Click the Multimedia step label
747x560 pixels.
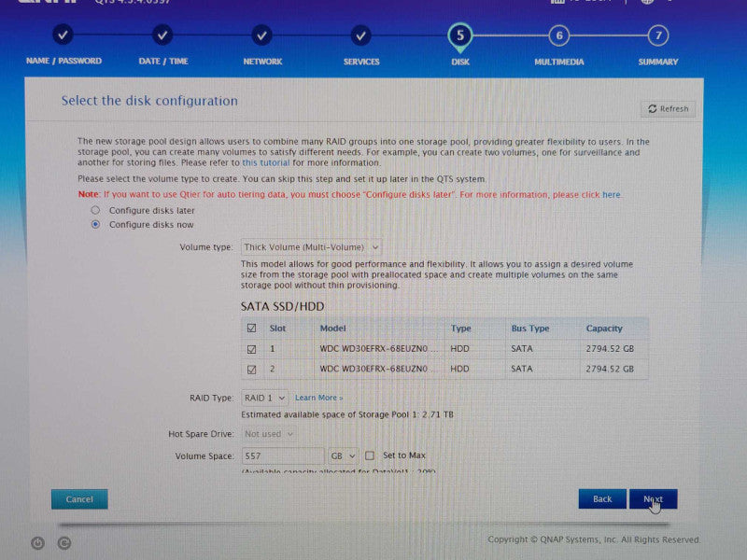[x=558, y=62]
